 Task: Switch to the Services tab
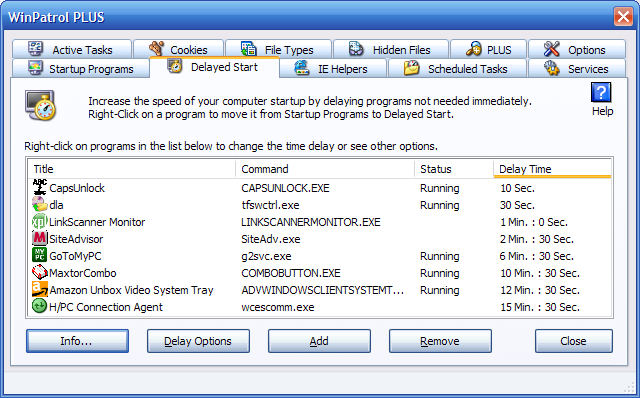pos(577,69)
